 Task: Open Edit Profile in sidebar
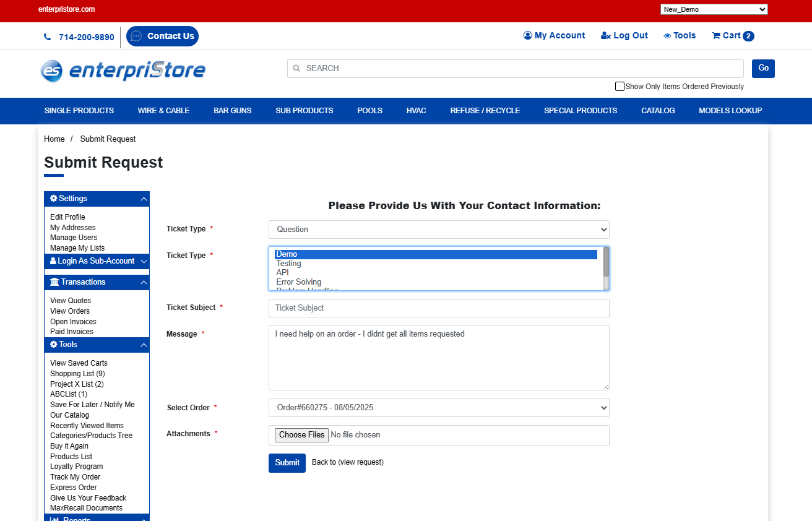(x=67, y=217)
